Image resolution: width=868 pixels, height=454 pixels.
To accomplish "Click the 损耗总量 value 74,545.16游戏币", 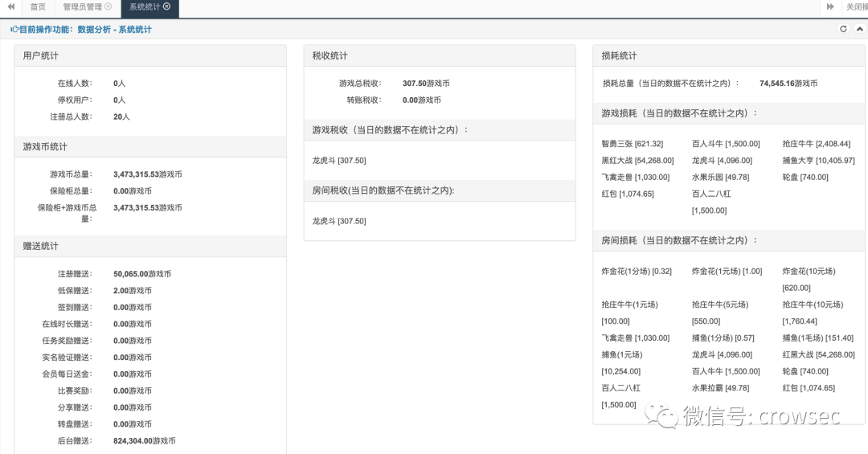I will (x=788, y=84).
